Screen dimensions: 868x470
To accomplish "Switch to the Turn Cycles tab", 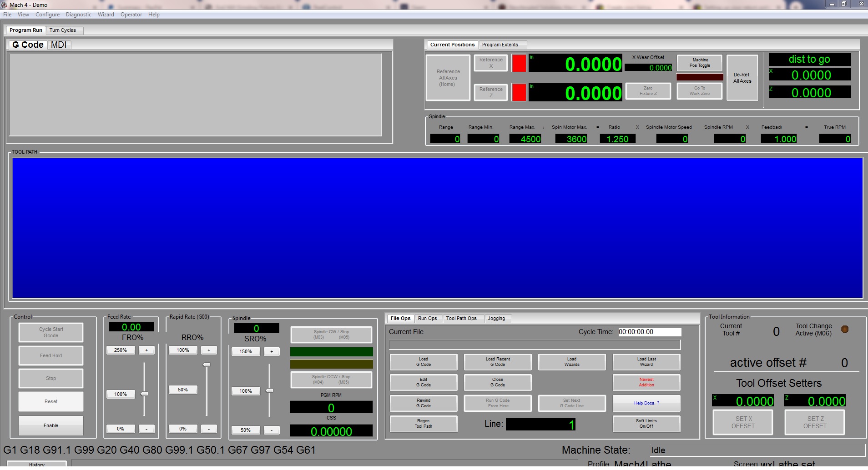I will pyautogui.click(x=63, y=30).
